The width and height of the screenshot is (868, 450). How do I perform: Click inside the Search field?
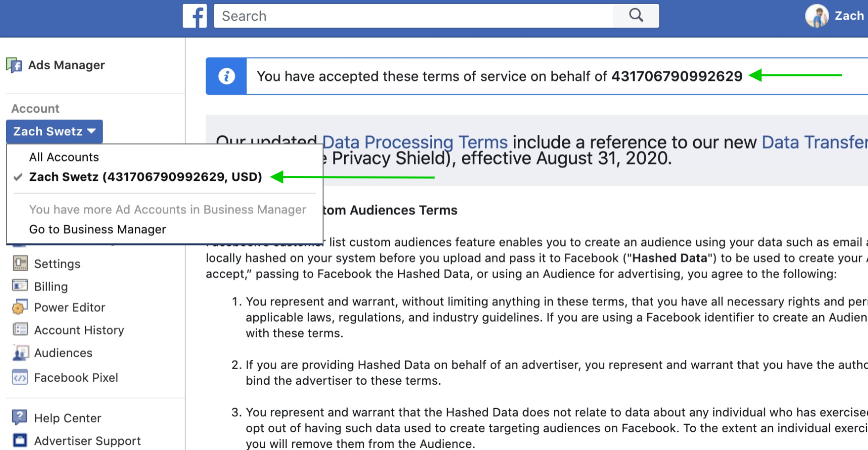point(414,16)
